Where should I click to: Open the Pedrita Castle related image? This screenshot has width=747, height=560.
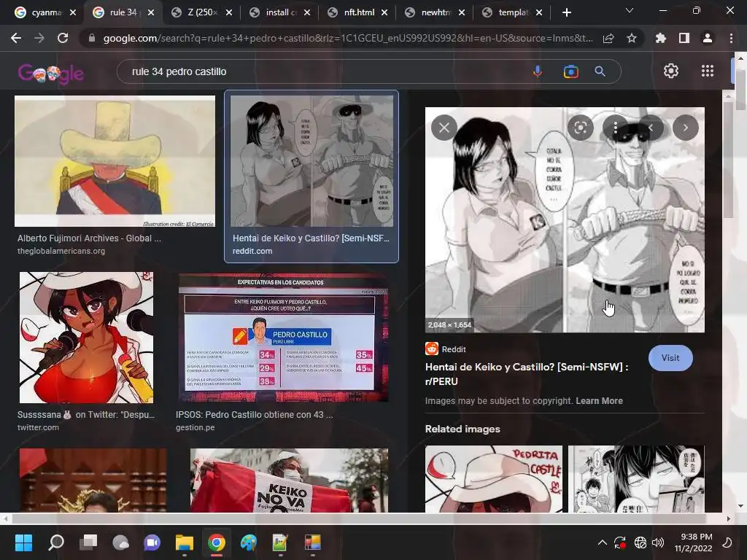click(494, 479)
